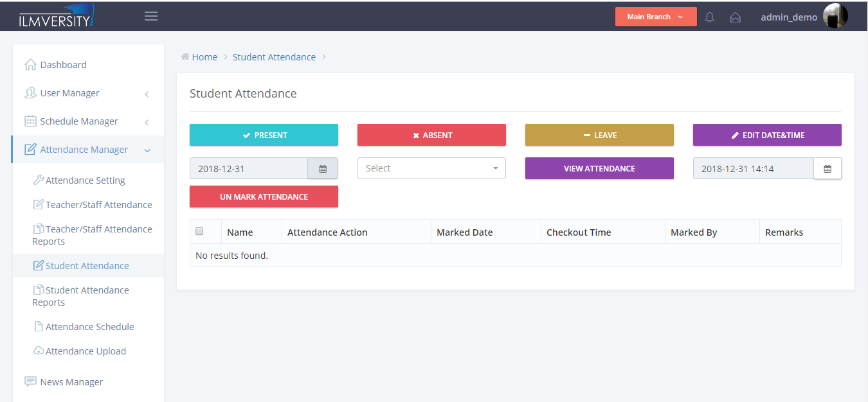Click the bell notification icon
Viewport: 868px width, 402px height.
click(x=709, y=17)
